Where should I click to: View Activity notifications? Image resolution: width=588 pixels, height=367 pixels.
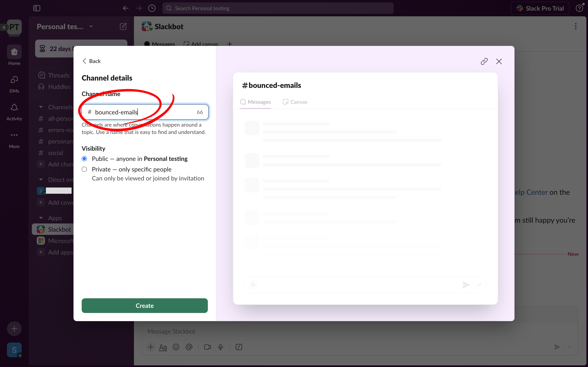pos(14,111)
